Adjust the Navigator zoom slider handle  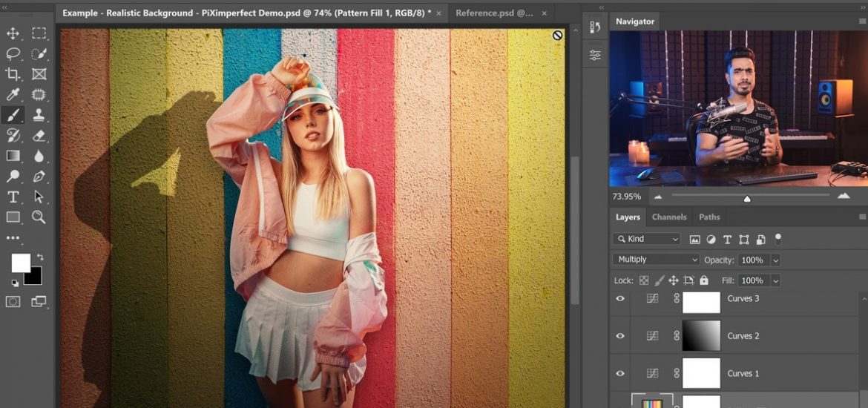coord(747,199)
